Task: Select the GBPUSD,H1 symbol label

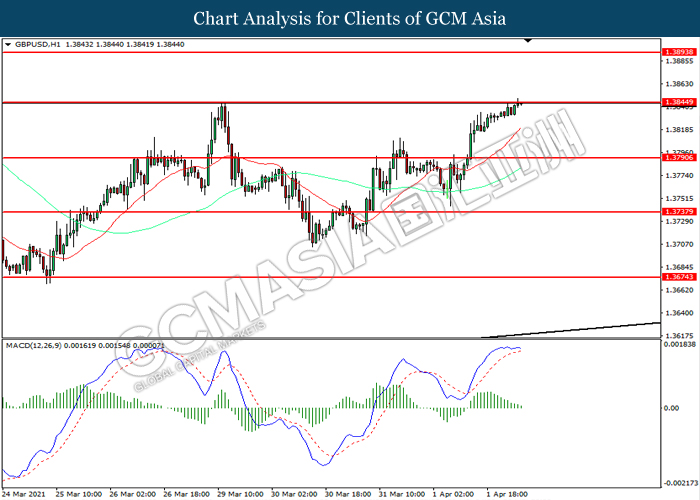Action: pyautogui.click(x=38, y=44)
